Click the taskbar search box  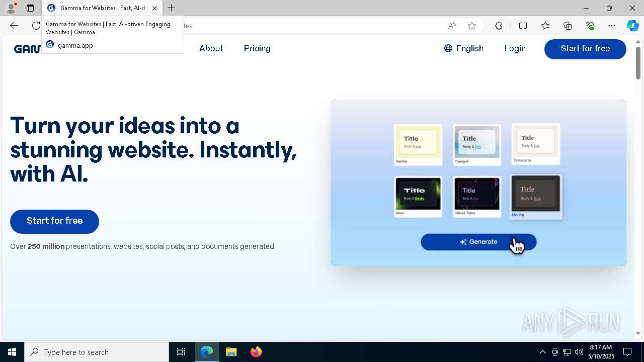97,352
